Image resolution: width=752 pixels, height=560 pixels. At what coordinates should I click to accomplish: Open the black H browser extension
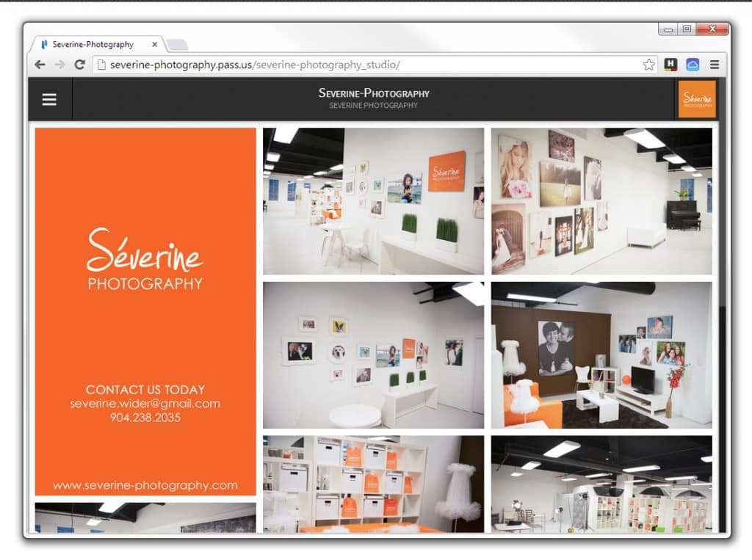pyautogui.click(x=670, y=65)
